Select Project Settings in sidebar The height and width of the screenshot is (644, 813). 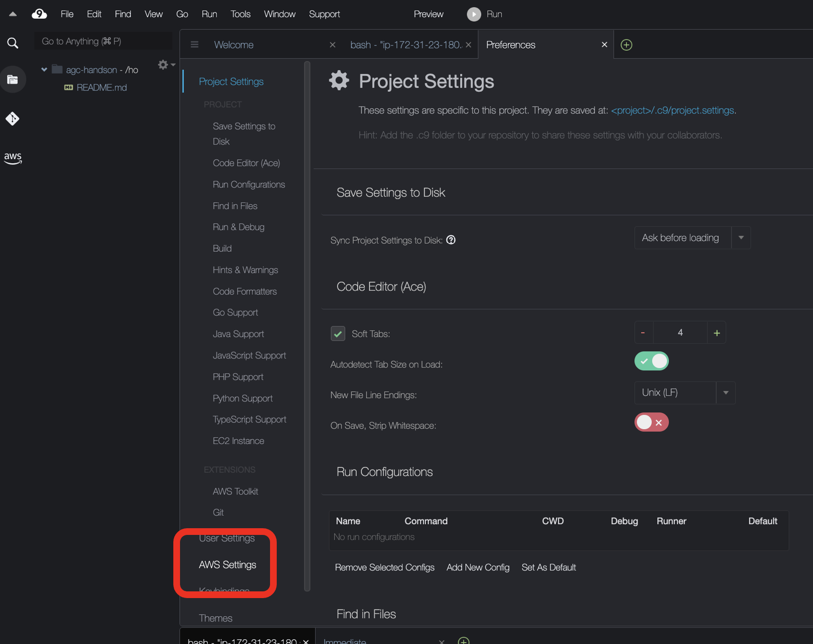[x=231, y=81]
